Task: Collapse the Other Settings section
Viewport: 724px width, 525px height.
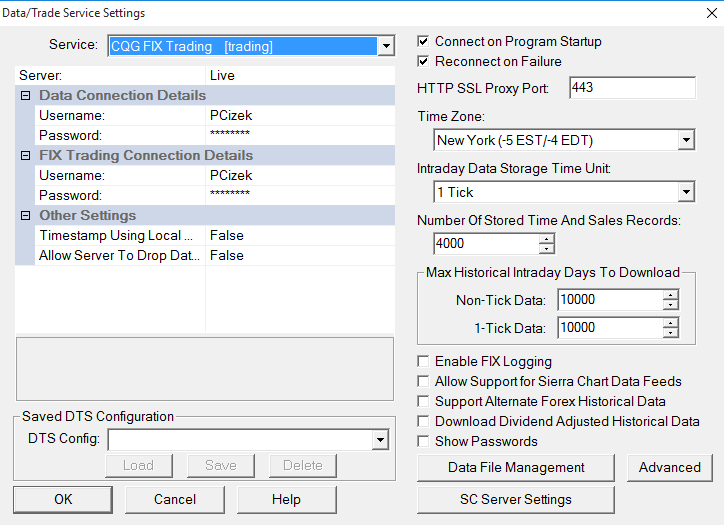Action: click(x=25, y=216)
